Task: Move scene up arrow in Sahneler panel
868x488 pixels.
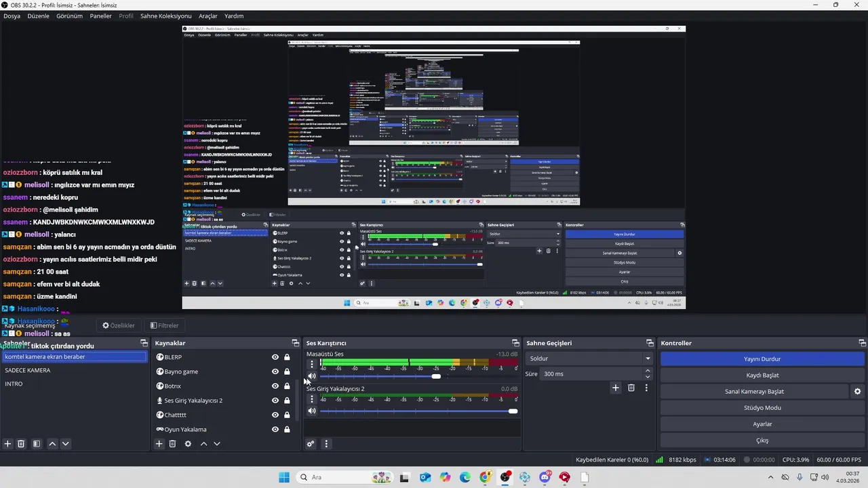Action: coord(52,444)
